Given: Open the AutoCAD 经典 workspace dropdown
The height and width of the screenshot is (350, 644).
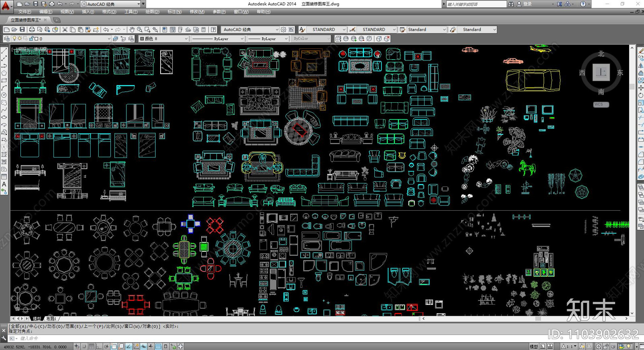Looking at the screenshot, I should click(250, 30).
